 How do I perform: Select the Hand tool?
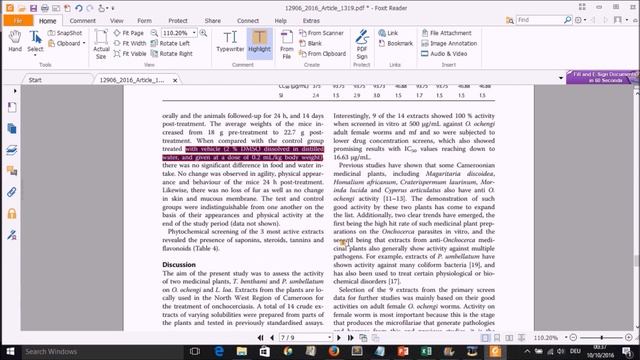point(15,41)
